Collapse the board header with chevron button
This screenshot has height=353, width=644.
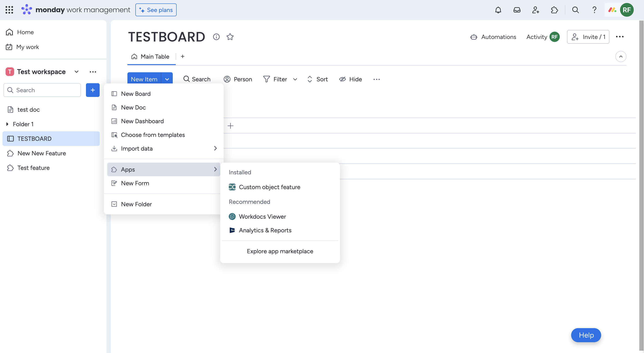620,56
